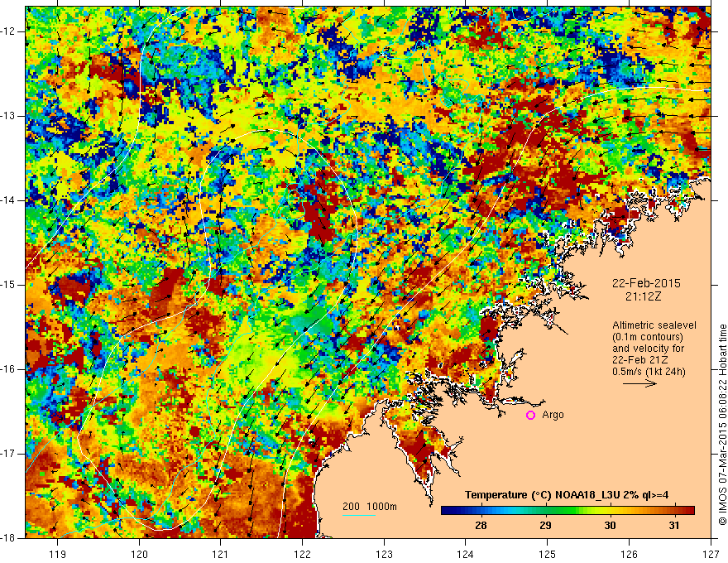Click colorbar tick label '30'

(x=610, y=526)
